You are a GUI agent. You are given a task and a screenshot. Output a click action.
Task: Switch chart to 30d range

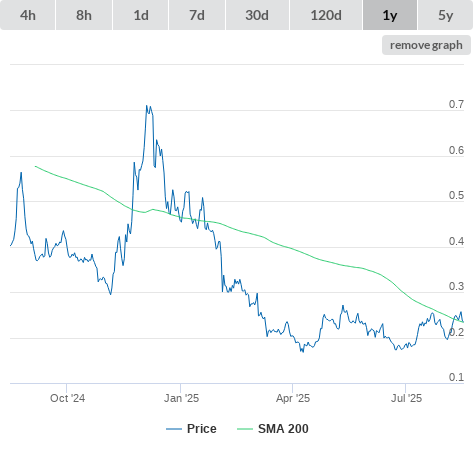[257, 15]
